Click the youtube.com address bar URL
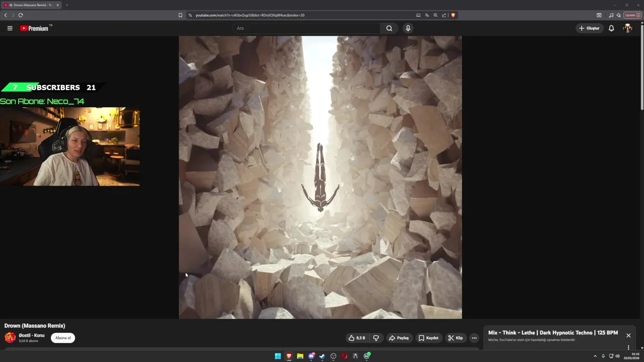Viewport: 644px width, 362px height. pyautogui.click(x=250, y=15)
